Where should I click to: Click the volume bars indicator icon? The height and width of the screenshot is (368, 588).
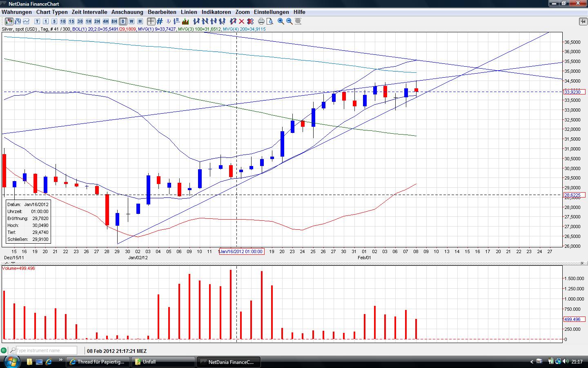coord(186,21)
